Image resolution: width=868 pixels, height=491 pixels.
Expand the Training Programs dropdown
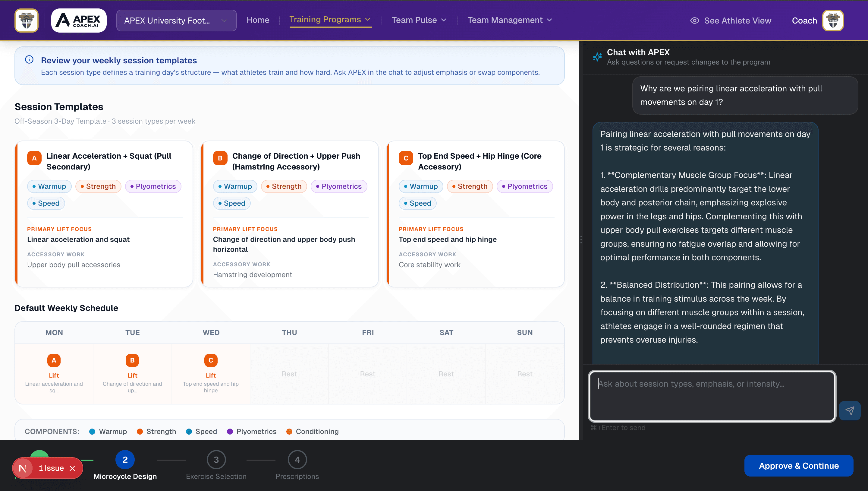tap(330, 20)
